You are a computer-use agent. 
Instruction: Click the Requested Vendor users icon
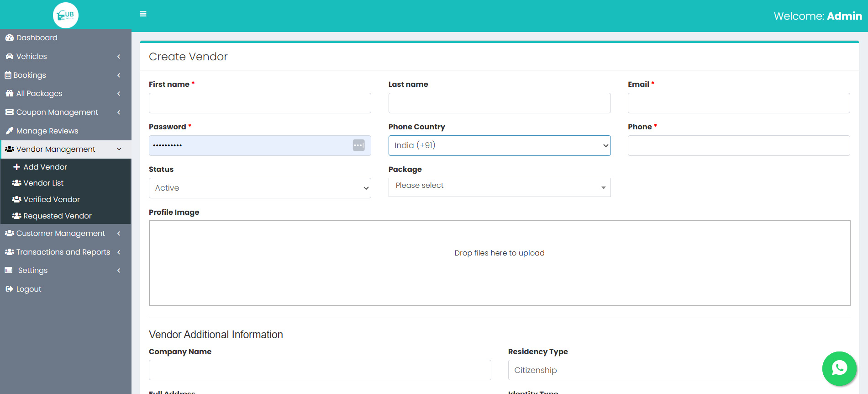(x=17, y=216)
